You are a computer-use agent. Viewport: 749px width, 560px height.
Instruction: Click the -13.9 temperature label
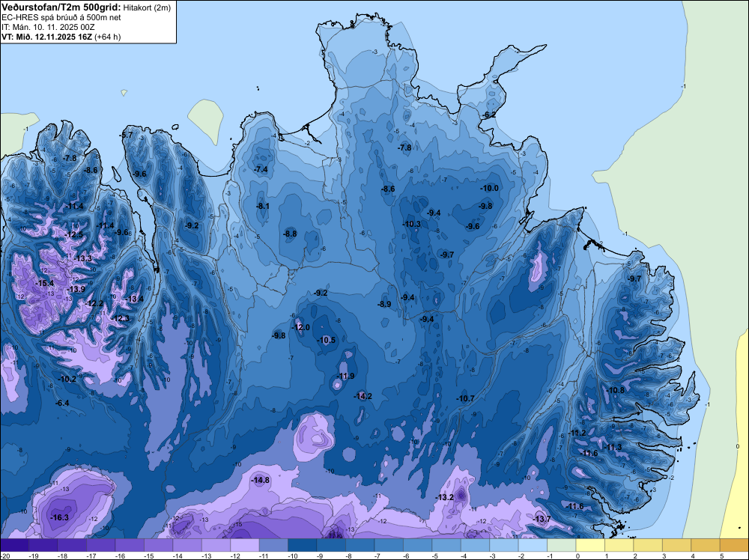click(76, 289)
